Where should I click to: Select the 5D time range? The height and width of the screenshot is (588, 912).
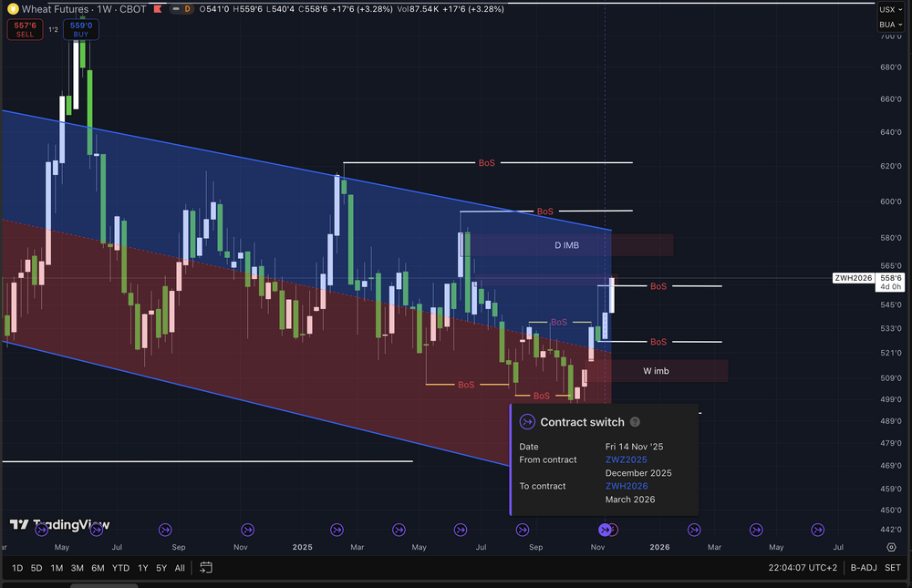click(x=36, y=568)
